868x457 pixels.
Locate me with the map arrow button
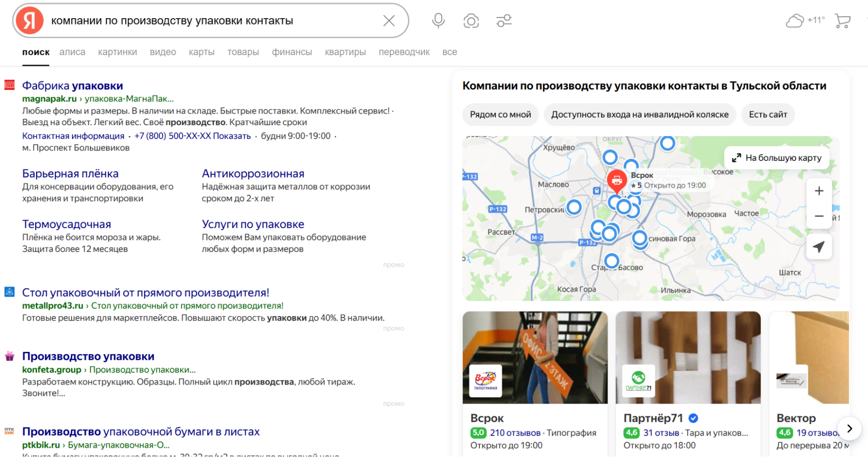[819, 247]
